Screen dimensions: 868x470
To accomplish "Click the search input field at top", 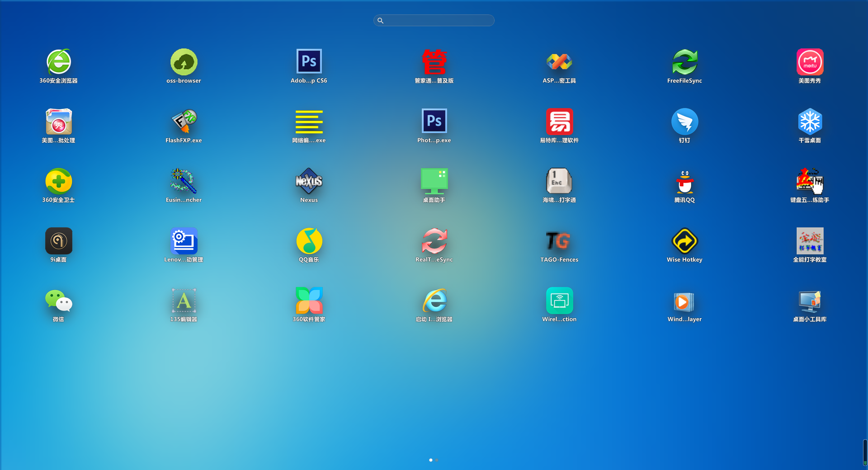I will pyautogui.click(x=434, y=20).
